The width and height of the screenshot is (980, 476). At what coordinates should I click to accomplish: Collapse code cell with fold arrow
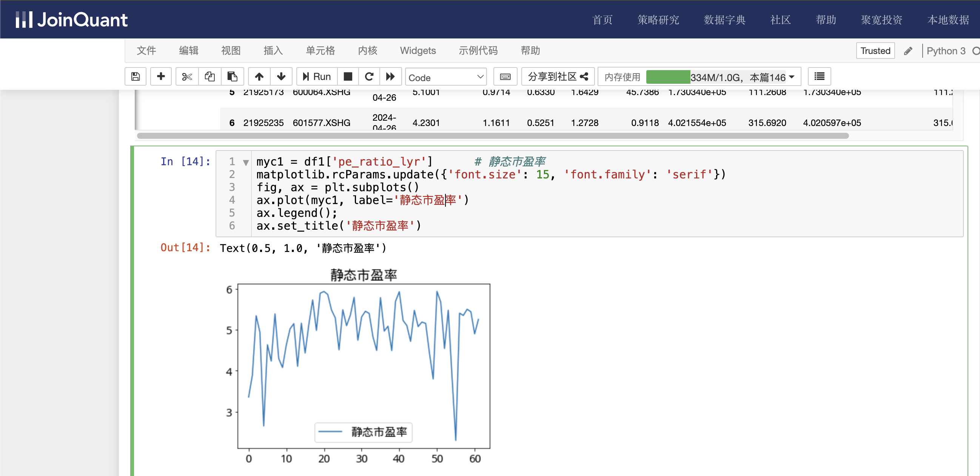tap(246, 163)
